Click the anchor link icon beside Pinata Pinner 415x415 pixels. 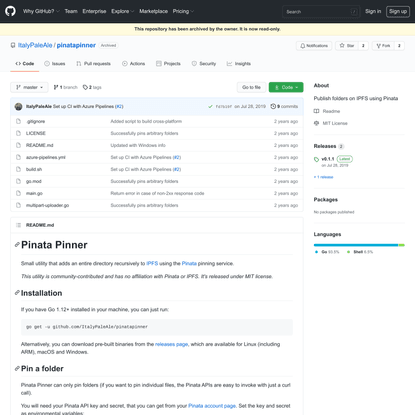17,245
